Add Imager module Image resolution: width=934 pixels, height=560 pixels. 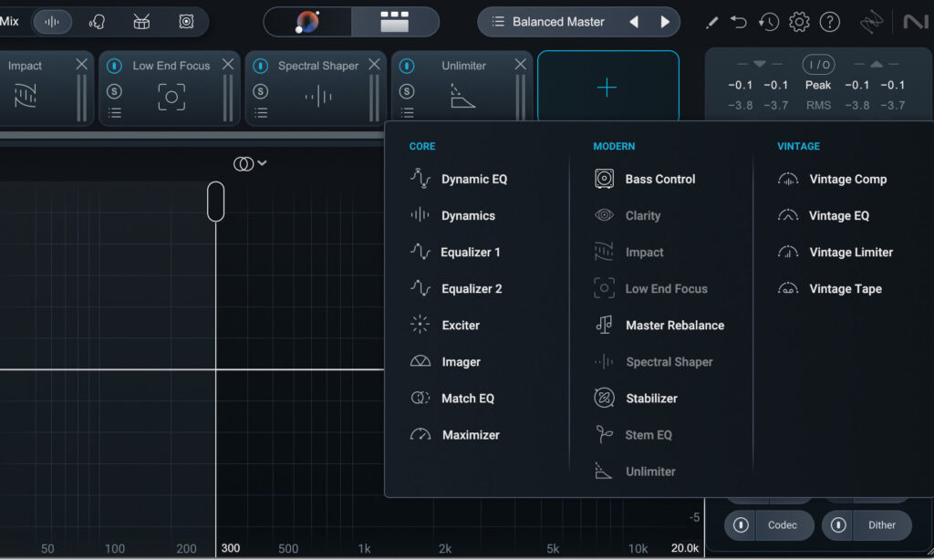point(446,361)
